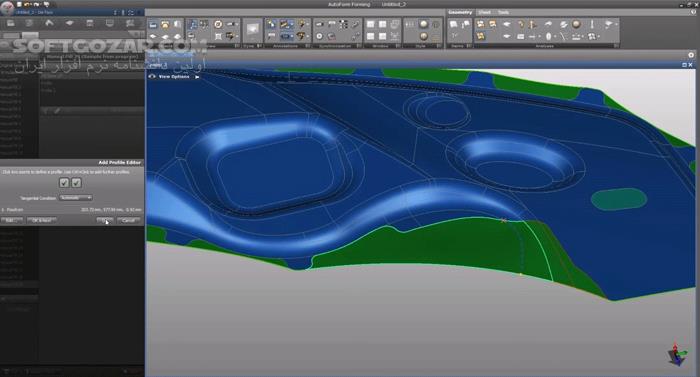
Task: Switch to the Sheet ribbon tab
Action: [484, 13]
